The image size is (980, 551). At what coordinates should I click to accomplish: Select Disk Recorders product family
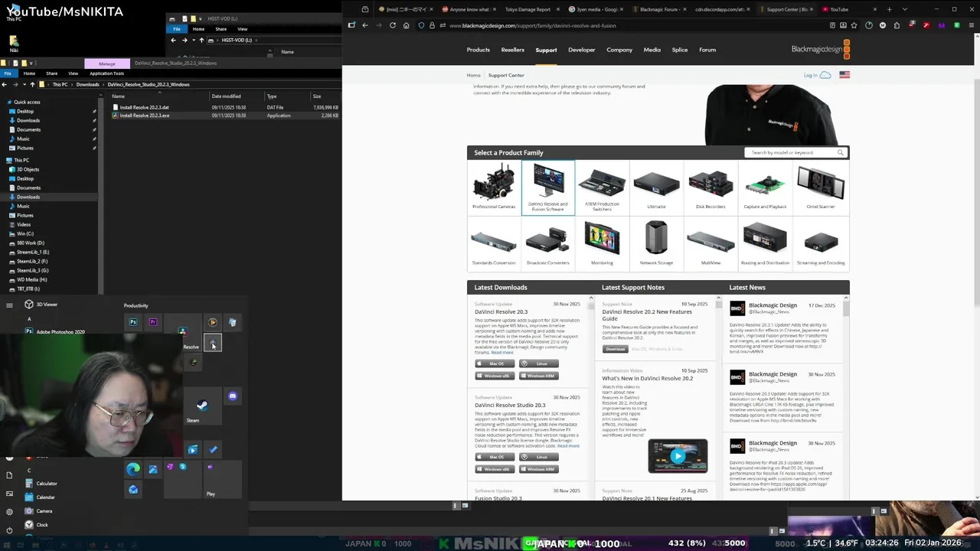[x=710, y=187]
